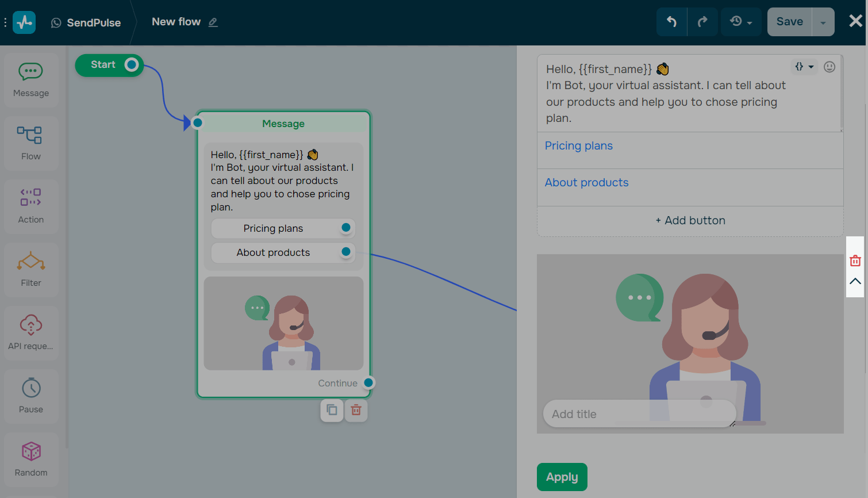Viewport: 868px width, 498px height.
Task: Select the API request block in the sidebar
Action: (30, 332)
